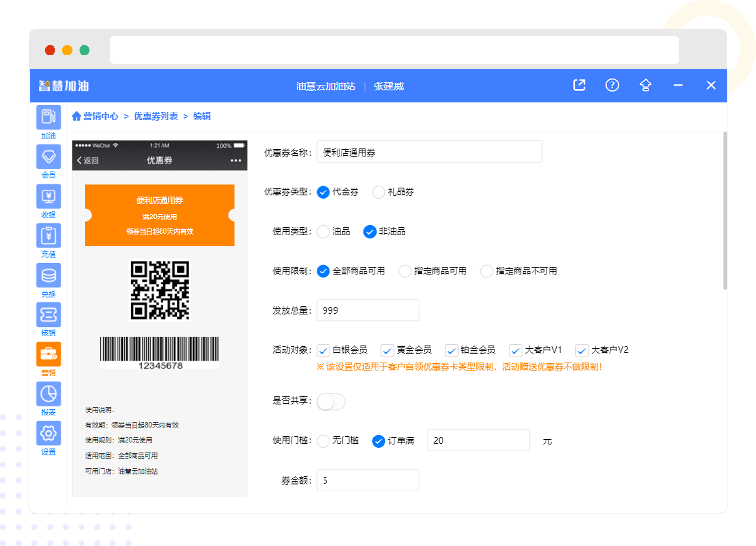Select 指定商品可用 restriction

tap(405, 271)
